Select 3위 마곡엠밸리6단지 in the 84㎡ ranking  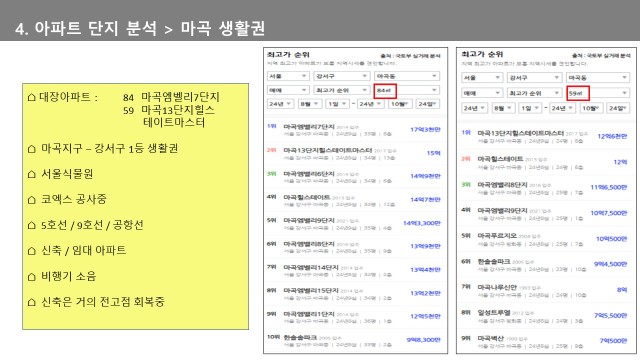354,177
